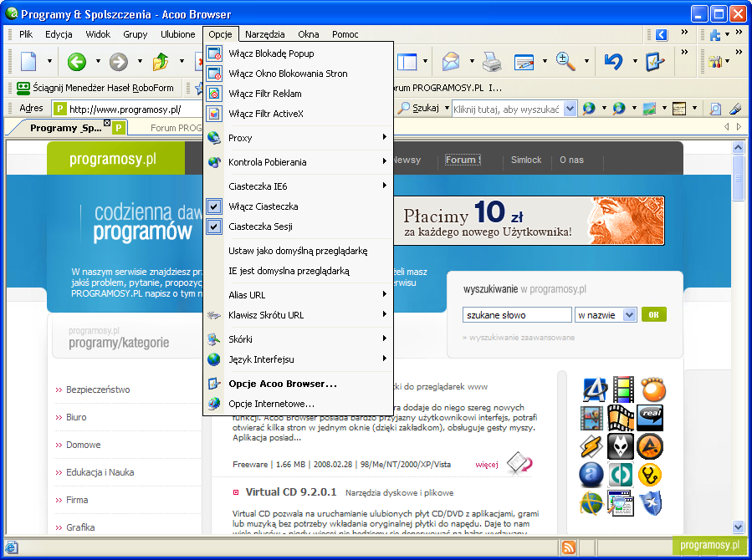The height and width of the screenshot is (560, 752).
Task: Open the Narzędzia menu
Action: (x=264, y=34)
